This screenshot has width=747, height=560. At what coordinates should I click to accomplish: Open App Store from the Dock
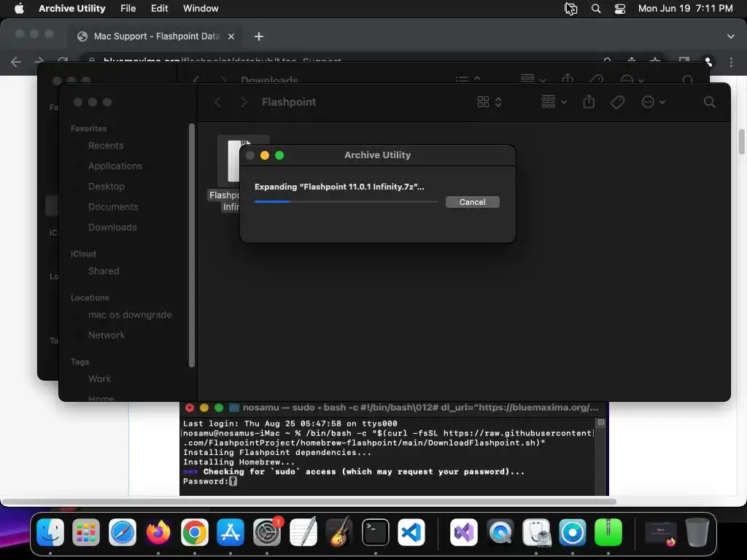(x=231, y=532)
